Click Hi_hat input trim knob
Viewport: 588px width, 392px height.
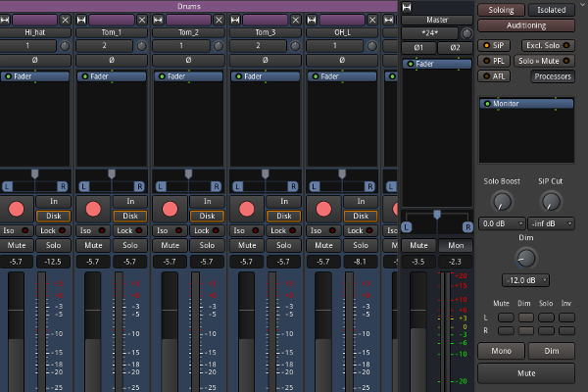65,46
